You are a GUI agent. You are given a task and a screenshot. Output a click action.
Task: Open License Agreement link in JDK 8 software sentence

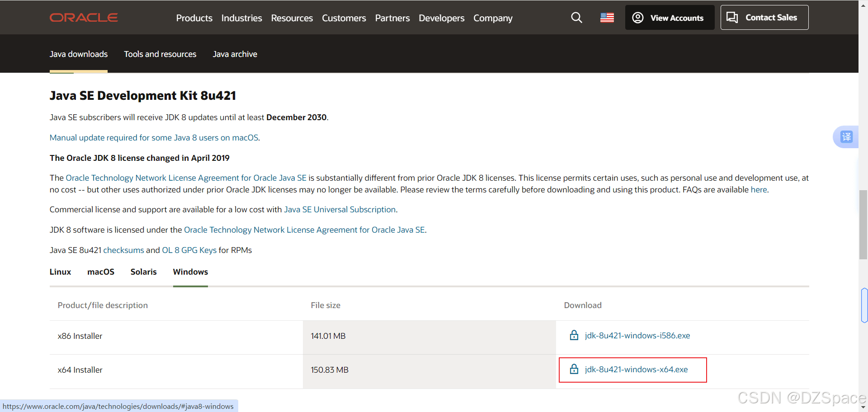click(x=304, y=230)
